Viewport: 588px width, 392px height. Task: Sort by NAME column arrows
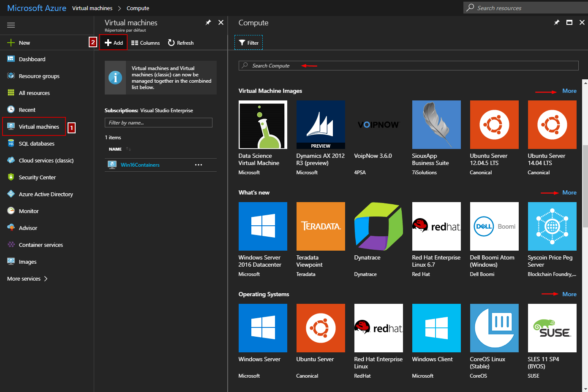128,149
